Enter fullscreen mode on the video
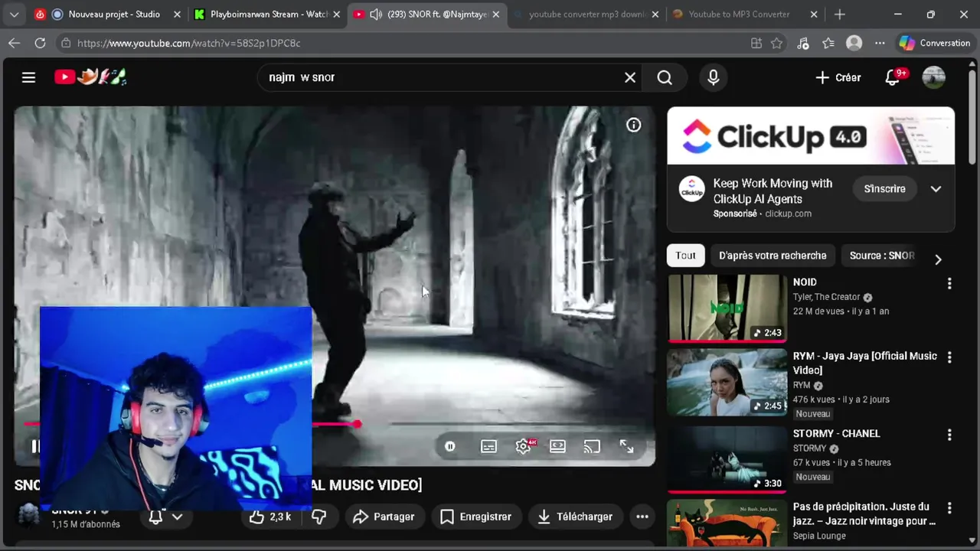Viewport: 980px width, 551px height. tap(626, 446)
